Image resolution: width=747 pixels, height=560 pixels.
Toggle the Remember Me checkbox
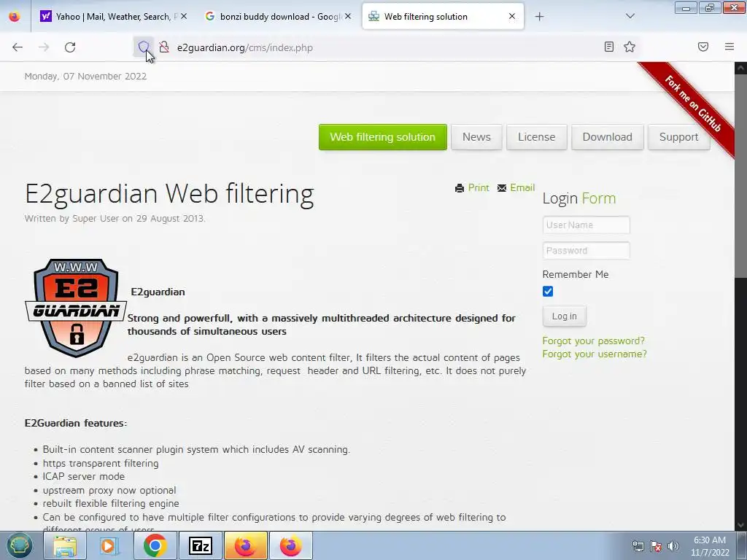pyautogui.click(x=548, y=292)
